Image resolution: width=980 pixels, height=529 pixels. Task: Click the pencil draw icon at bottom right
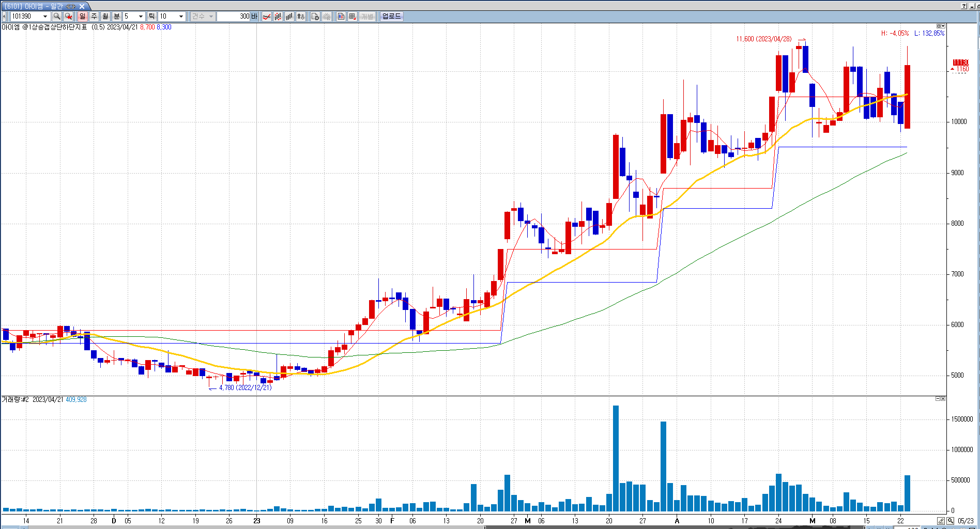[x=941, y=521]
